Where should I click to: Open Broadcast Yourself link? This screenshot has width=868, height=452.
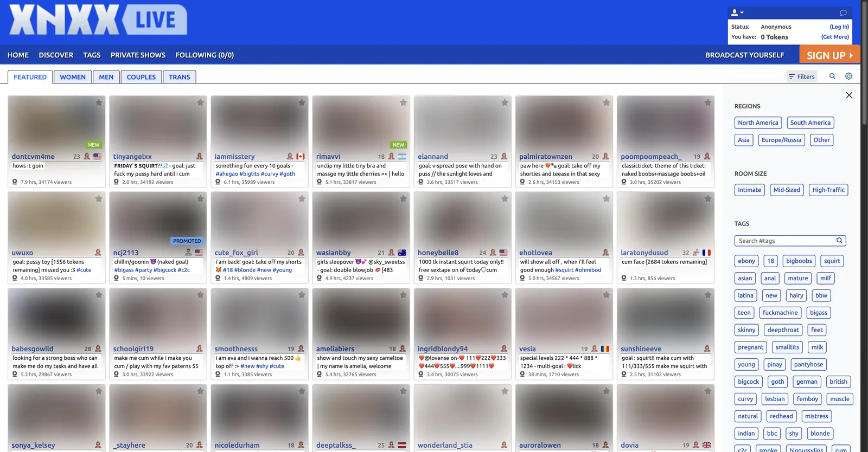click(744, 55)
